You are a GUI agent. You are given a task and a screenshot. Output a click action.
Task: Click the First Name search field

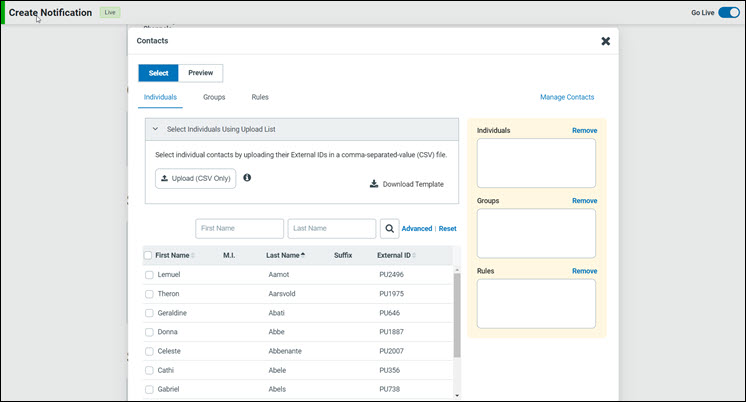[240, 229]
